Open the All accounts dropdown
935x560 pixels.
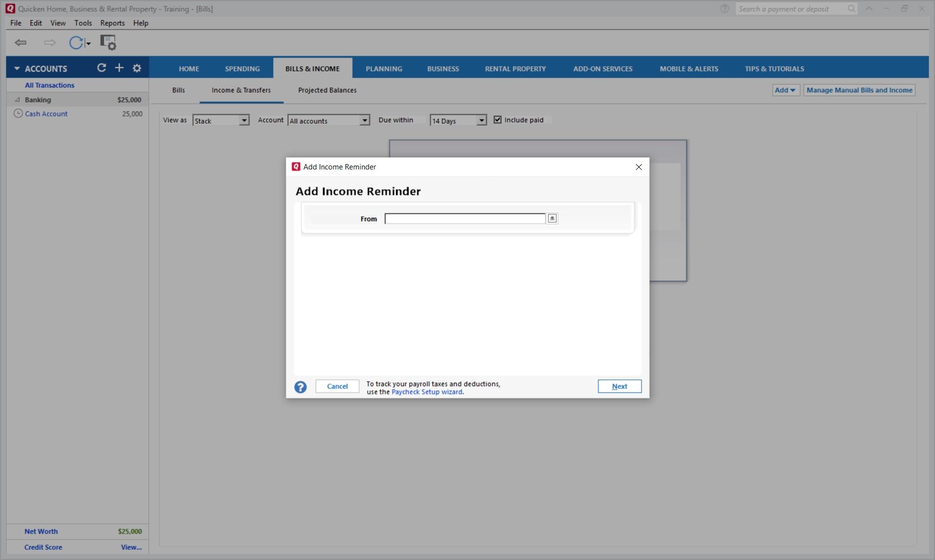click(364, 121)
